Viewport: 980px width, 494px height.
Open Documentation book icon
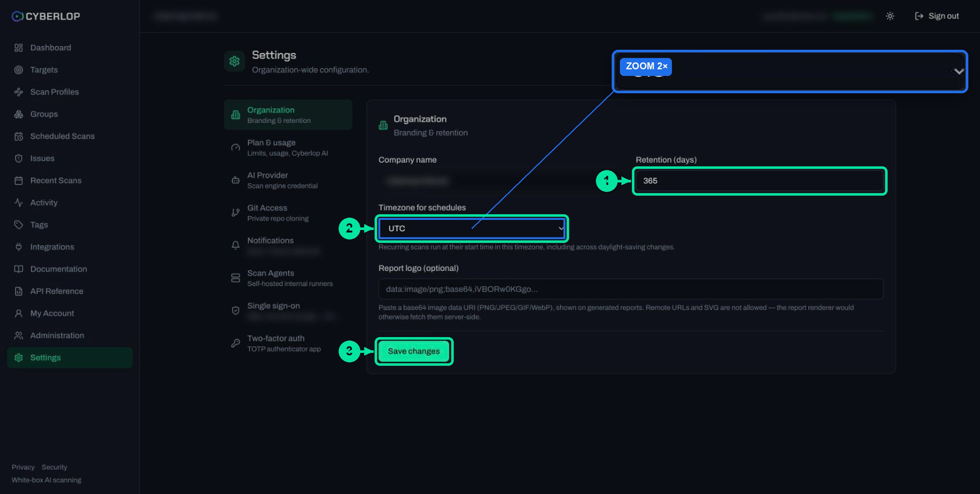(x=18, y=269)
